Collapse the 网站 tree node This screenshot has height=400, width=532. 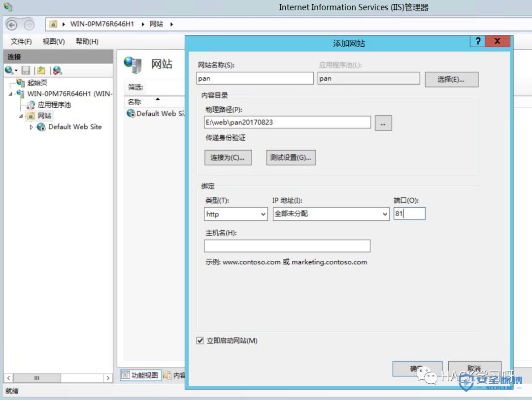pos(21,116)
